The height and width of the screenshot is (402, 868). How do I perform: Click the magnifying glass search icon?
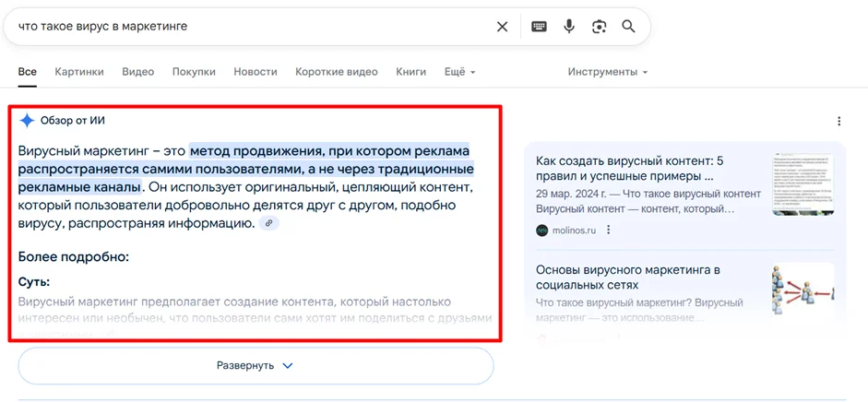(x=628, y=27)
